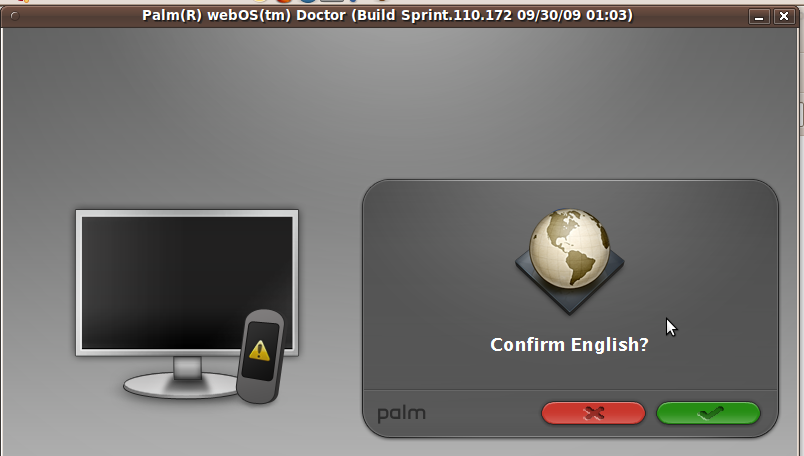Click the yellow warning triangle on the phone
Screen dimensions: 804x456
(x=259, y=351)
